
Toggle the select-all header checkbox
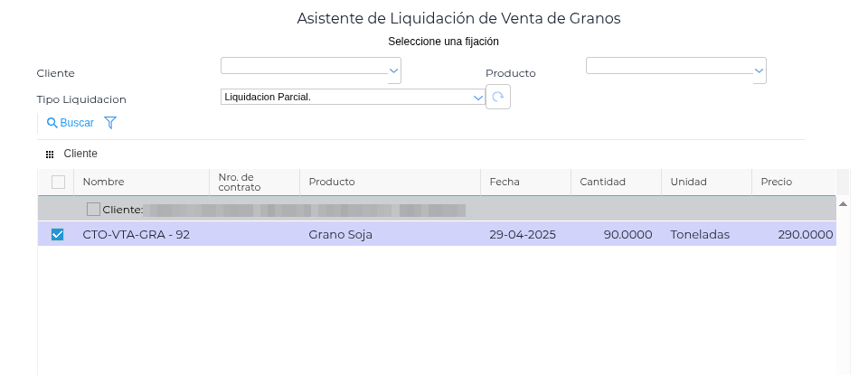pos(58,182)
